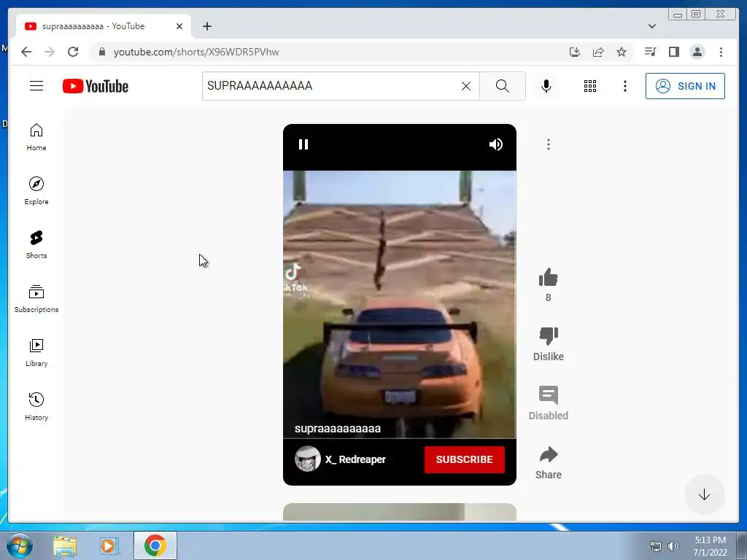This screenshot has height=560, width=747.
Task: Open the short's three-dot options menu
Action: point(549,144)
